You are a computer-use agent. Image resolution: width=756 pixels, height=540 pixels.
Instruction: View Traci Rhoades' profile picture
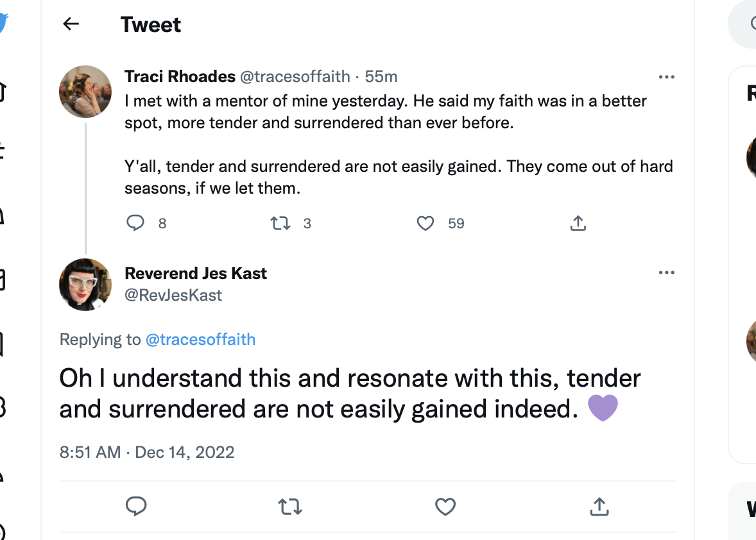[x=85, y=91]
